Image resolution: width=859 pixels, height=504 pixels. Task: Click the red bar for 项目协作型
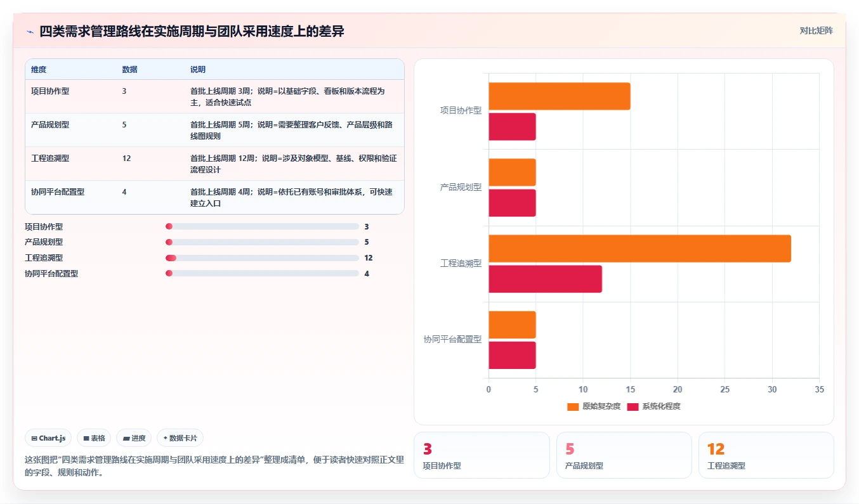[x=512, y=127]
